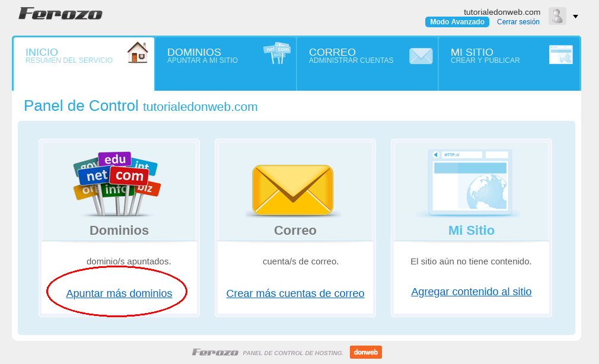Click the "dominio/s apuntados." text
This screenshot has height=364, width=599.
pyautogui.click(x=129, y=261)
